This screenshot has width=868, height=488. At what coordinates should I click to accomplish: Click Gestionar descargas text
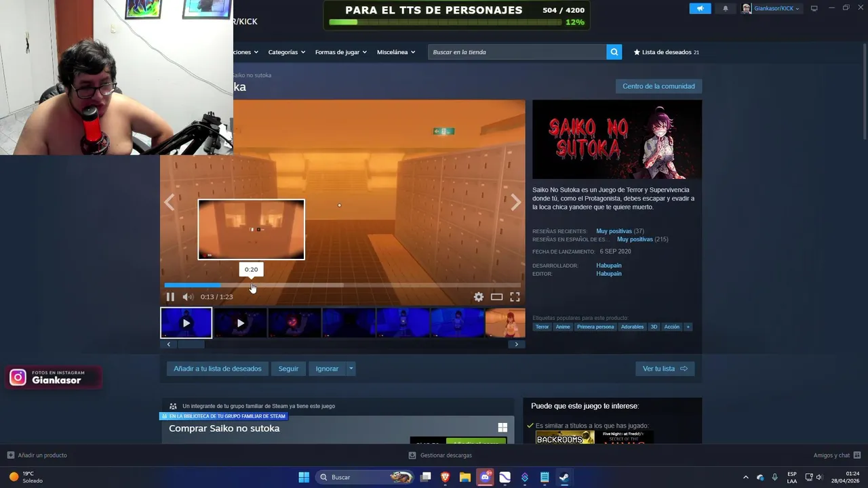click(x=446, y=455)
